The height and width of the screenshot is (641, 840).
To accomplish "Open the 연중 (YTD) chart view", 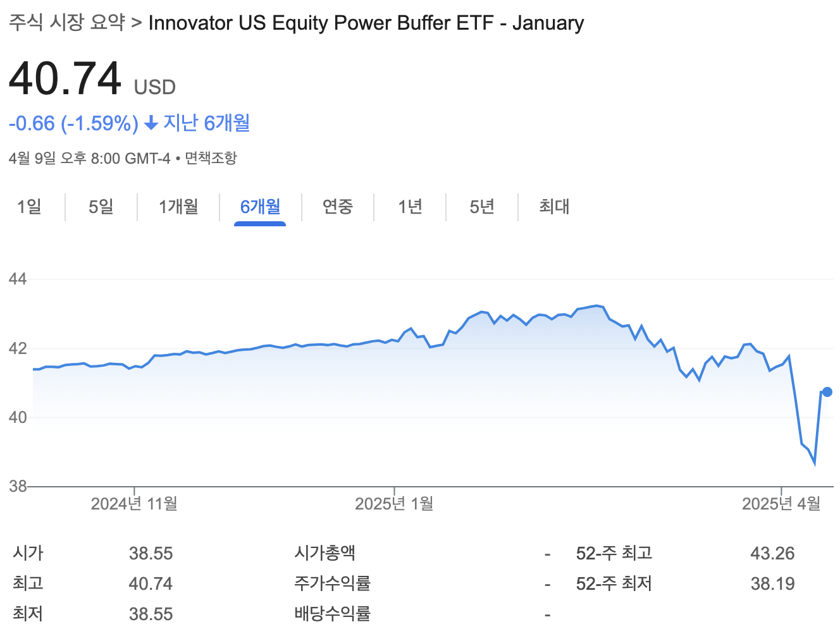I will pyautogui.click(x=338, y=207).
